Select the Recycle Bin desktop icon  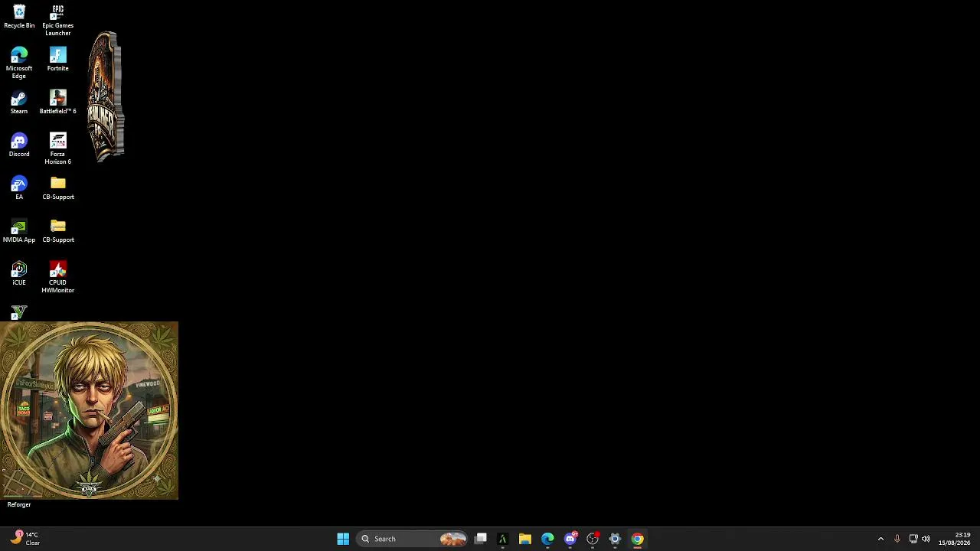[19, 17]
